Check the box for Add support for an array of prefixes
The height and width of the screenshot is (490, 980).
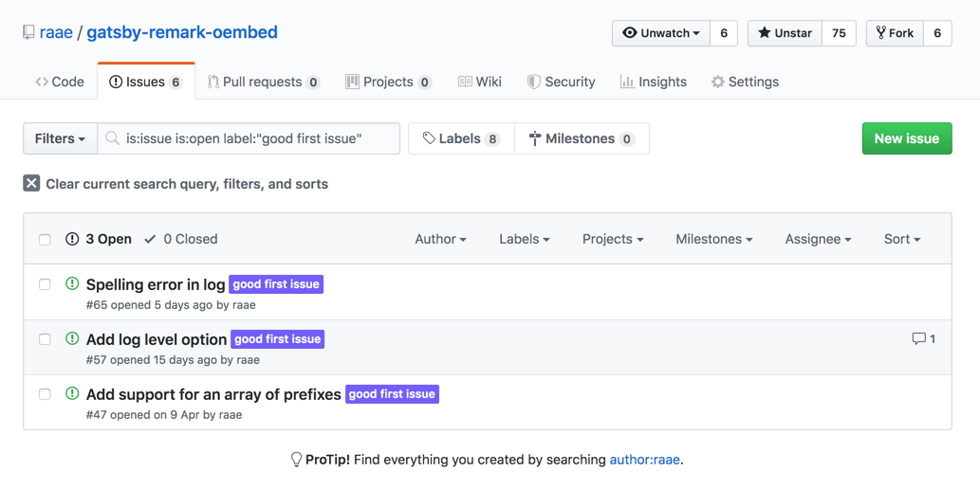click(x=45, y=394)
